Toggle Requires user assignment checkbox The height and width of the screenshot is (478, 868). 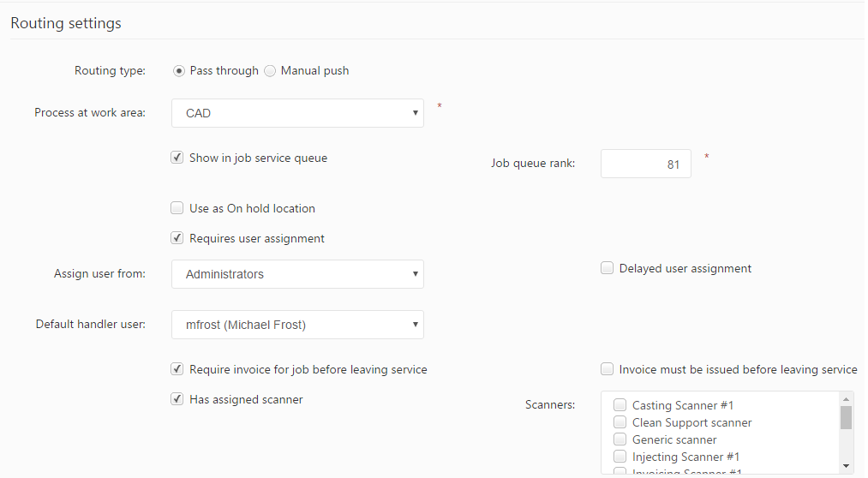point(177,239)
